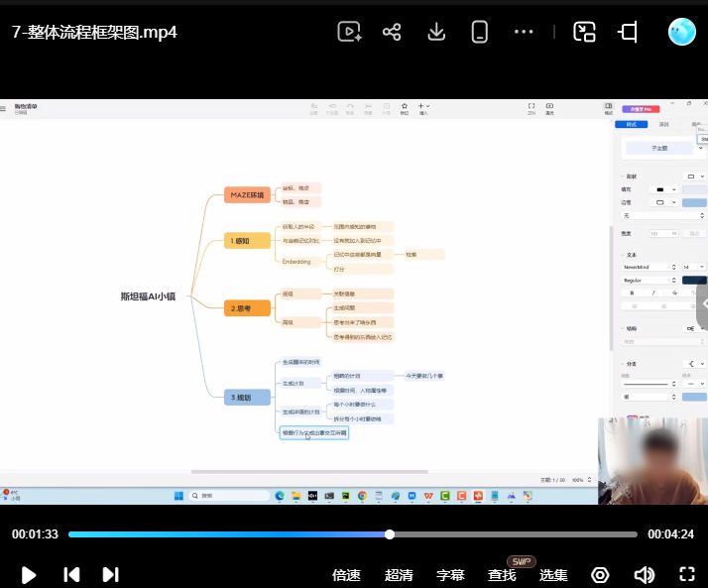The height and width of the screenshot is (588, 708).
Task: Select the MAZE环境 node in the mind map
Action: pos(247,195)
